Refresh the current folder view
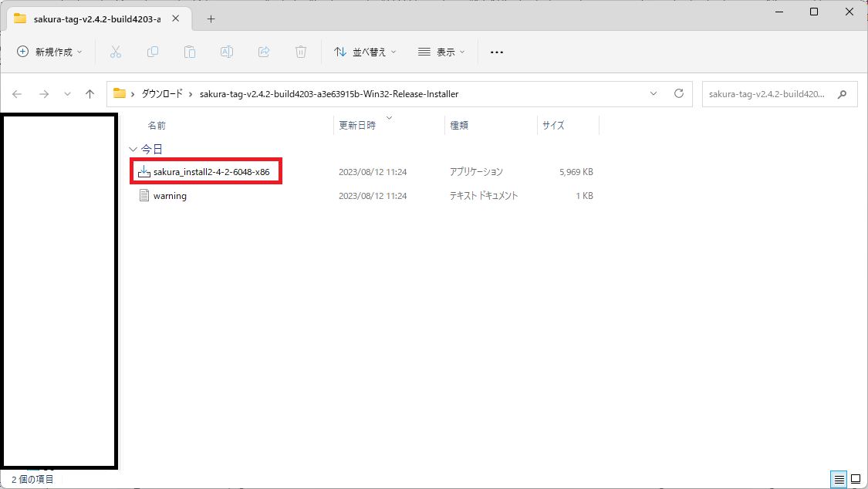 [x=679, y=93]
